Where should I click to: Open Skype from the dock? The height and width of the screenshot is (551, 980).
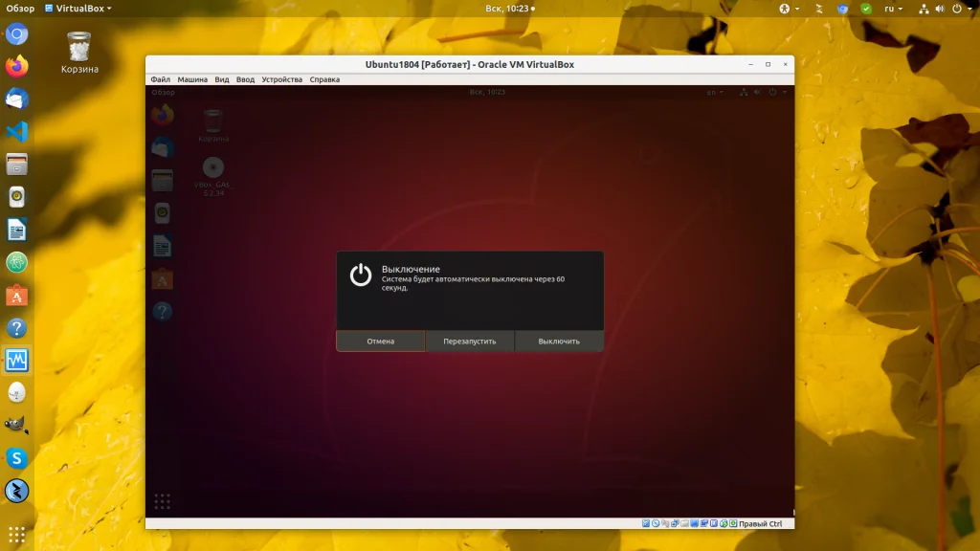click(x=17, y=458)
